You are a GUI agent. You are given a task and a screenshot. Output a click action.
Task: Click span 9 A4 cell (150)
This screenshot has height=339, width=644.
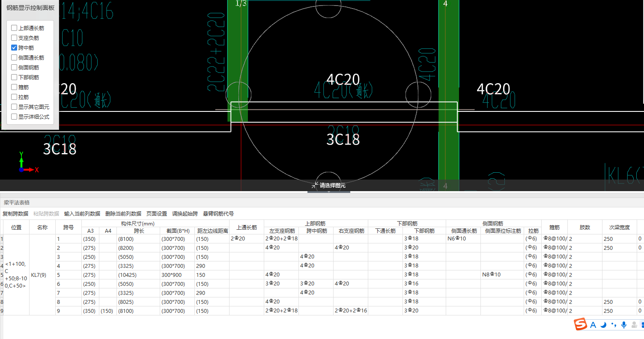pos(108,311)
